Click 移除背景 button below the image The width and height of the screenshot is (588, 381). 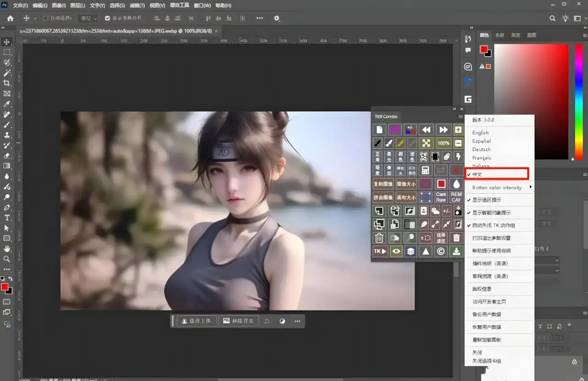click(x=239, y=321)
